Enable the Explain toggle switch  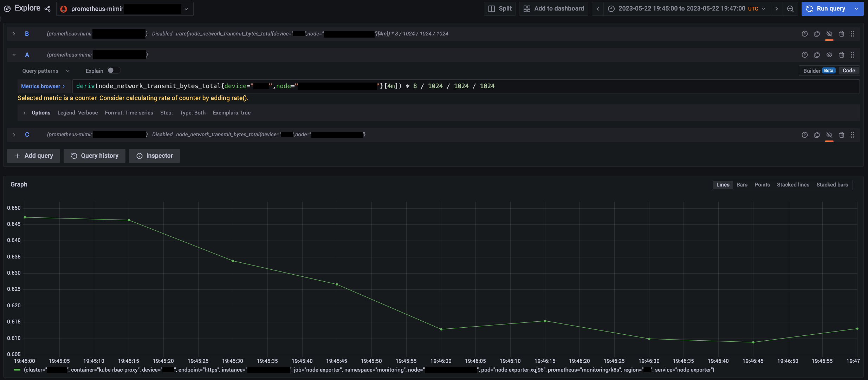(114, 70)
